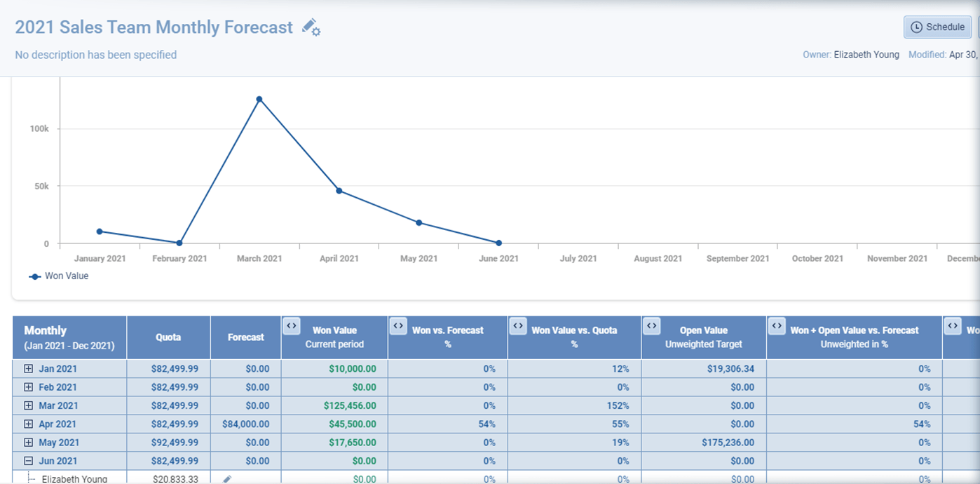This screenshot has width=980, height=484.
Task: Click the expand icon on Won Value vs. Quota
Action: pyautogui.click(x=518, y=325)
